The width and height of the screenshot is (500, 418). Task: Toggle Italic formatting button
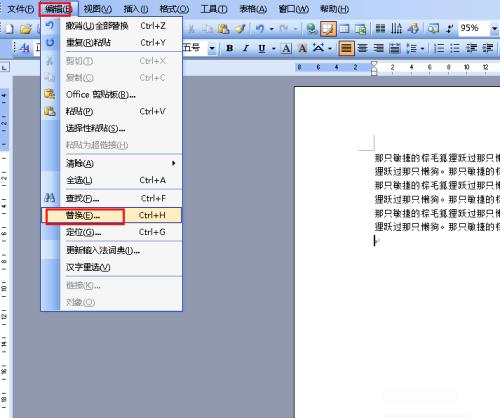[246, 49]
